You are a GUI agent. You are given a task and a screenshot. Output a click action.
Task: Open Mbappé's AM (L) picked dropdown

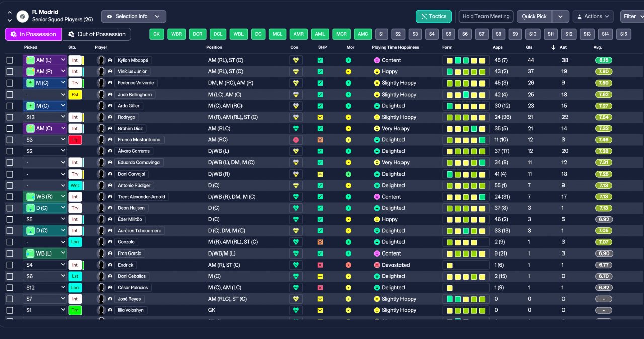[45, 60]
